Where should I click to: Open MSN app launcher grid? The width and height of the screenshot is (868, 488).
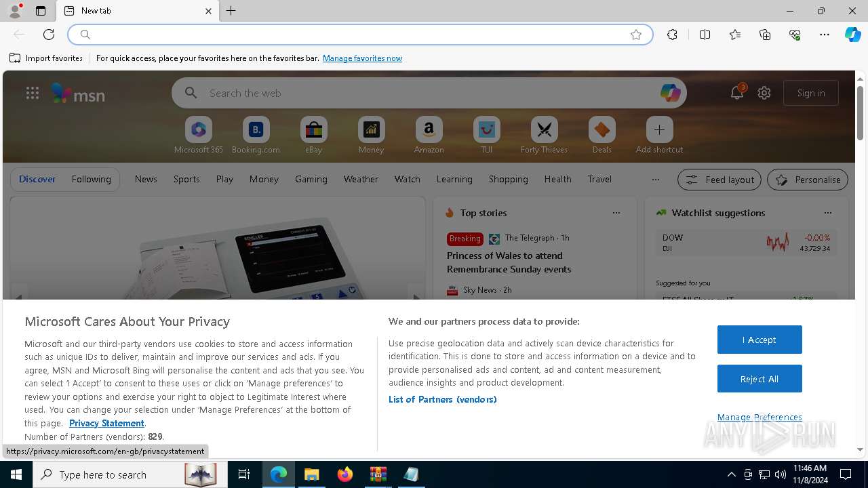33,93
